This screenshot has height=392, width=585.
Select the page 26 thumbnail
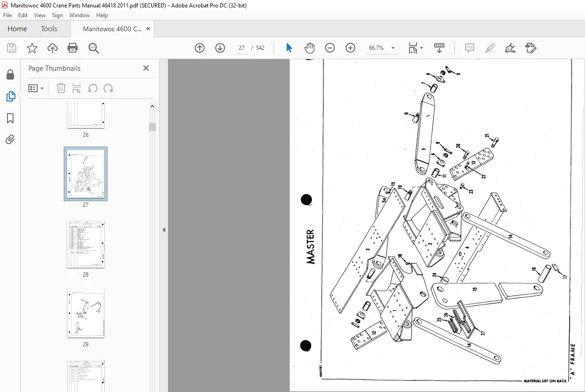(86, 115)
